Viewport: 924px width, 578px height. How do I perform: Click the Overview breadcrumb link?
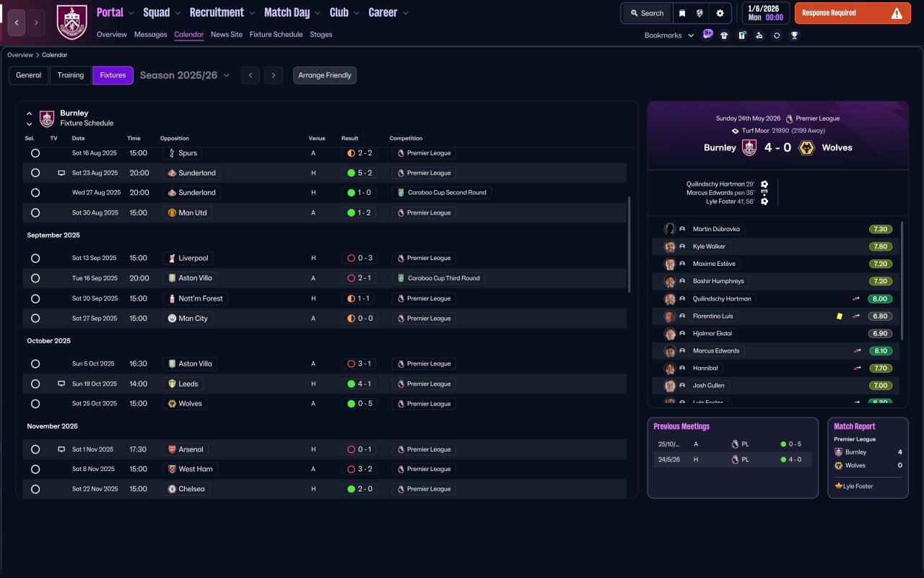[x=20, y=55]
